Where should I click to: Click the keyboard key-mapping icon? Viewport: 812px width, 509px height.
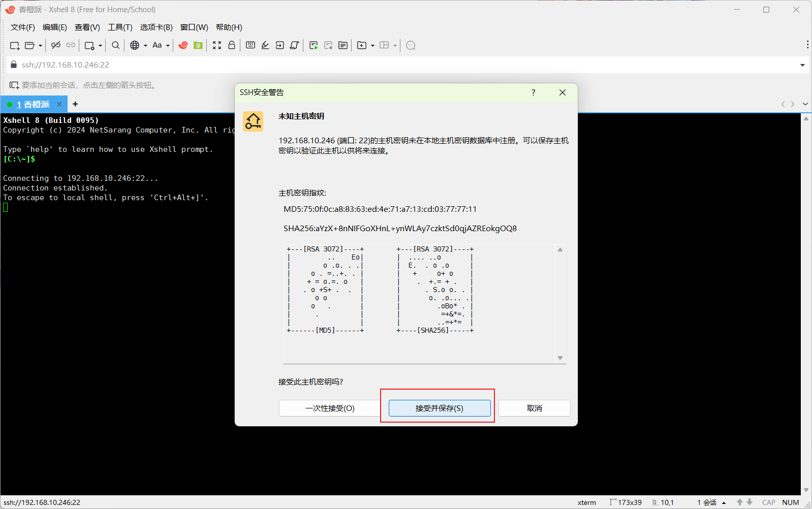(x=251, y=45)
